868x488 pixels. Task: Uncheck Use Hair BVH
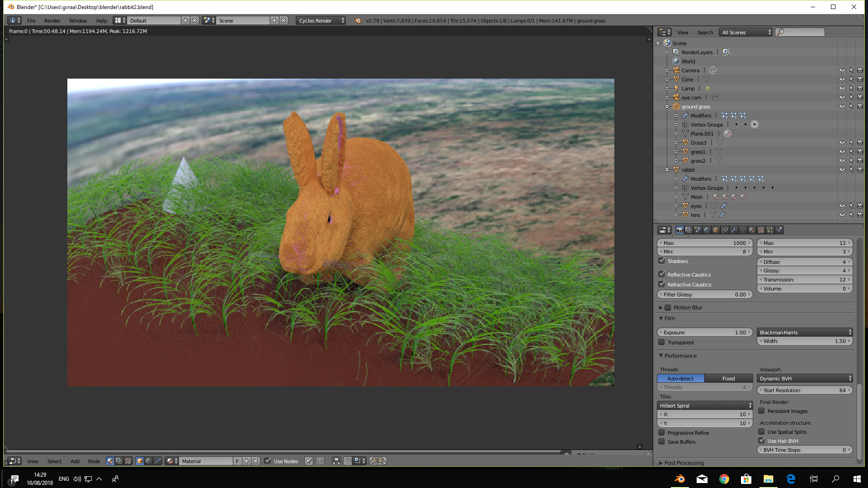click(x=762, y=441)
